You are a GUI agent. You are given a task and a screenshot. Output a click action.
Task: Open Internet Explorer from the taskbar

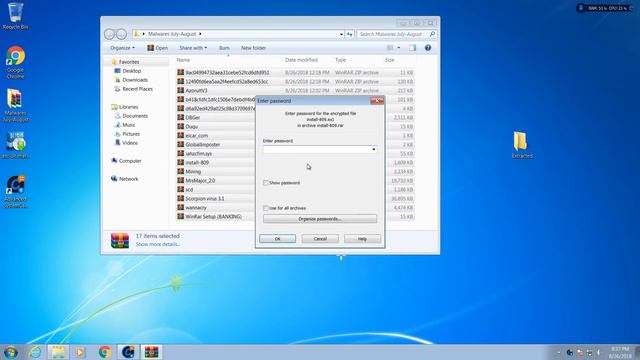[x=35, y=352]
